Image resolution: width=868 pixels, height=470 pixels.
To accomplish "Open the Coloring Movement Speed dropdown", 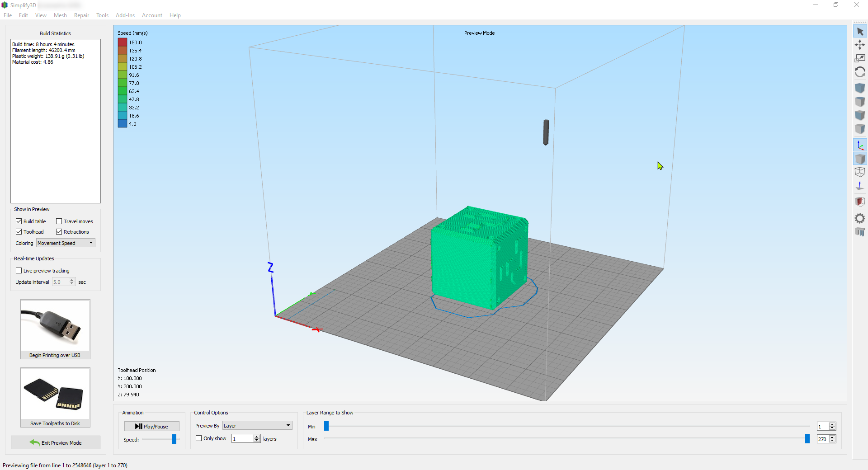I will click(66, 243).
